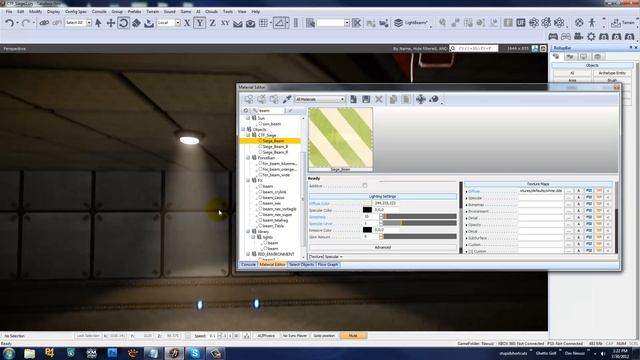The image size is (640, 360).
Task: Select sun_beam material in tree
Action: point(271,124)
